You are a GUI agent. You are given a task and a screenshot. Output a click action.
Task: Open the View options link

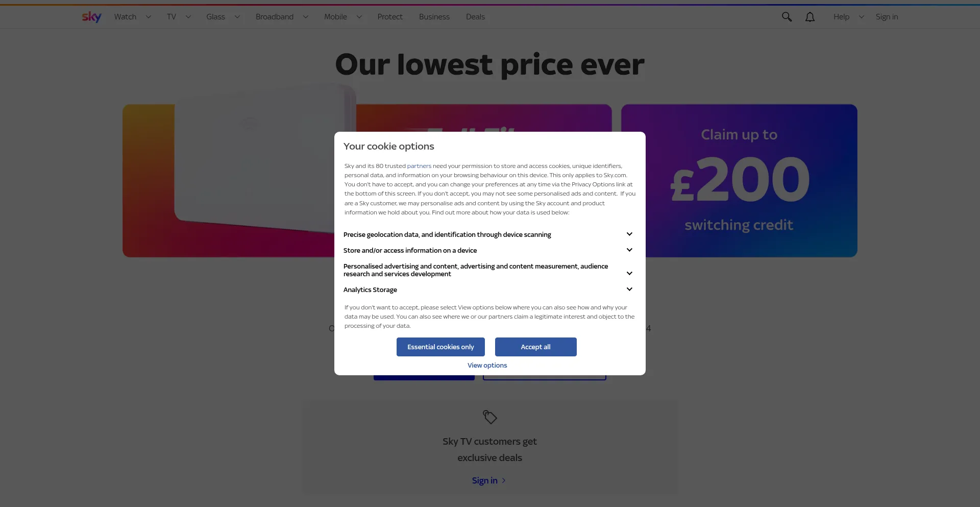(x=487, y=366)
